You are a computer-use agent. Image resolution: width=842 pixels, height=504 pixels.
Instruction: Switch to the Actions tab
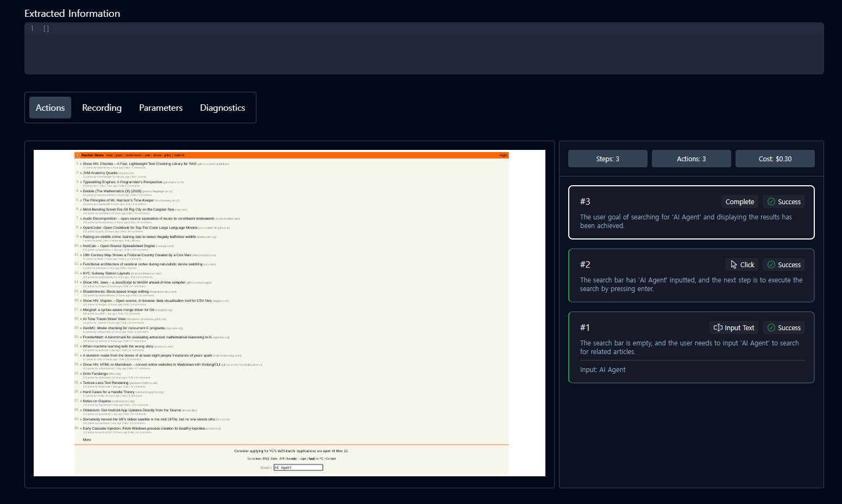coord(50,108)
